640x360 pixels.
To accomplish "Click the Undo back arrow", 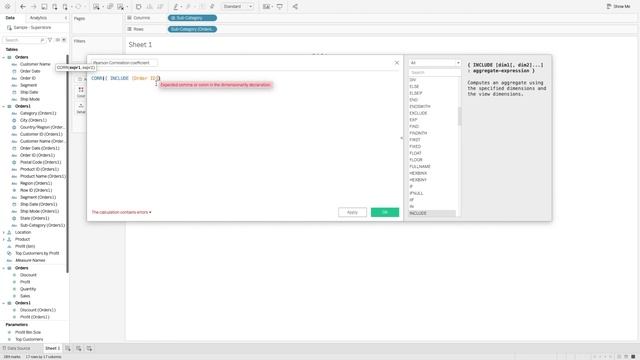I will [x=23, y=7].
